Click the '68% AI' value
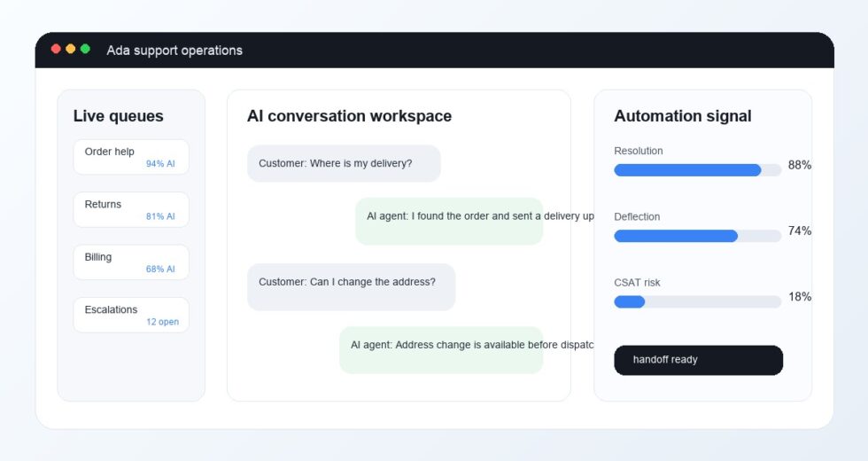868x461 pixels. 160,270
